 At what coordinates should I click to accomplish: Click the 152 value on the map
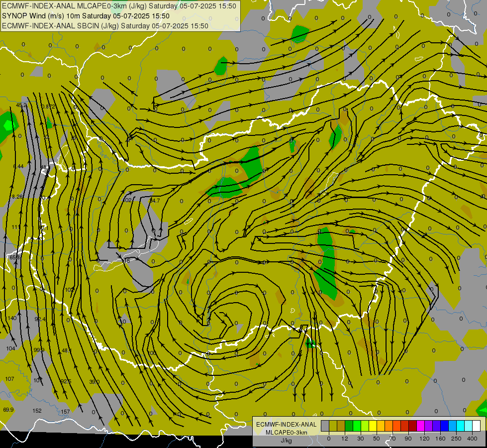point(37,411)
